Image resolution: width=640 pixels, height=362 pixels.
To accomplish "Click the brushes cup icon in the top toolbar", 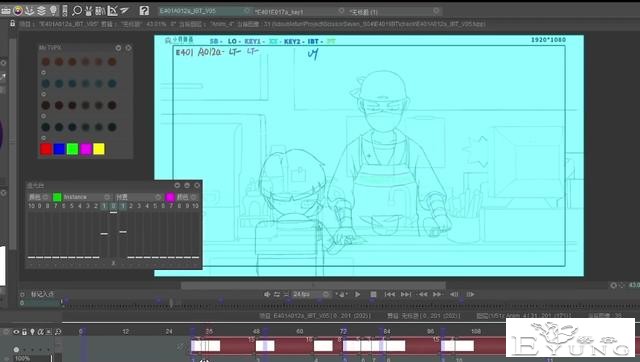I will pos(88,11).
